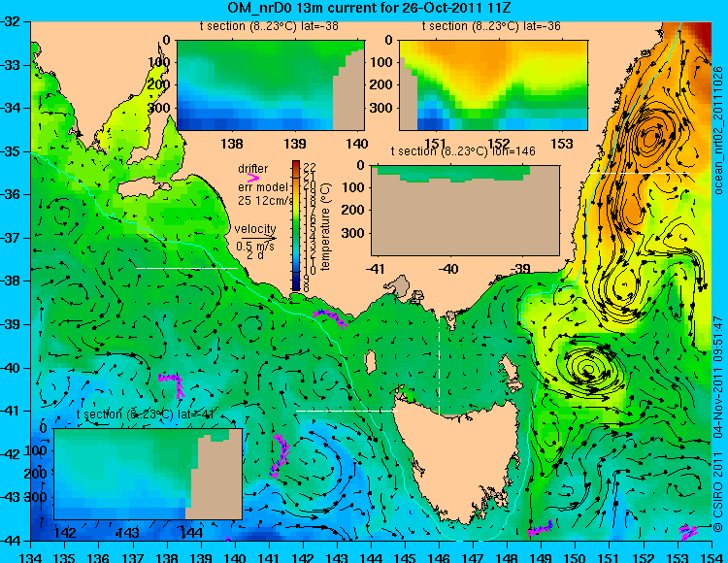Click the '2 d' legend text
The height and width of the screenshot is (563, 728).
click(x=254, y=255)
